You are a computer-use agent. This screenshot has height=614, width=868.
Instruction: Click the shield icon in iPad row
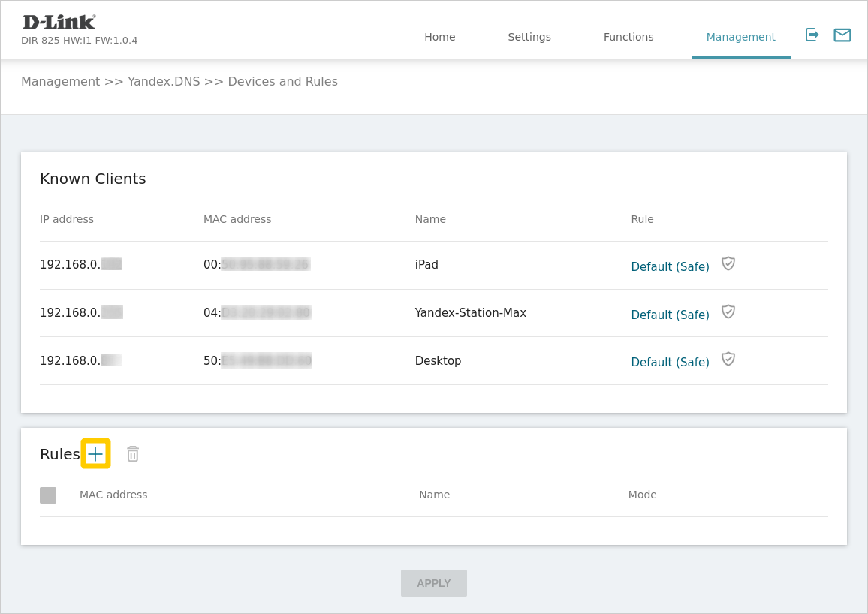728,263
